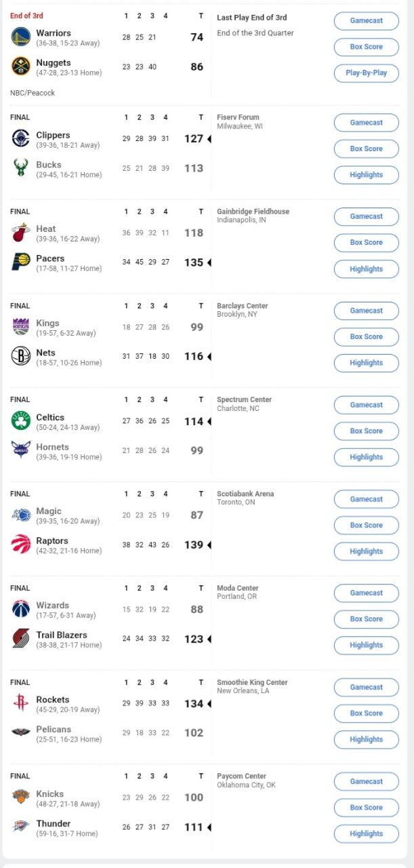Open Play-By-Play for Warriors vs Nuggets
Screen dimensions: 414x868
pos(366,73)
